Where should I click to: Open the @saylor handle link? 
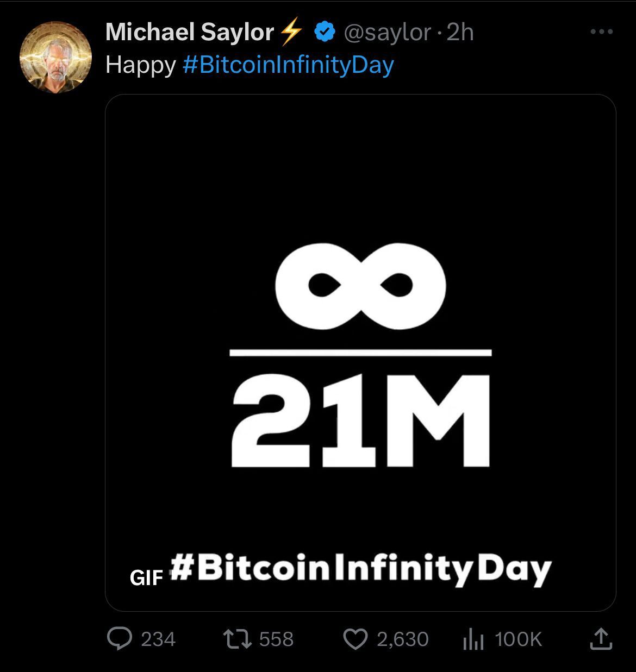point(388,33)
